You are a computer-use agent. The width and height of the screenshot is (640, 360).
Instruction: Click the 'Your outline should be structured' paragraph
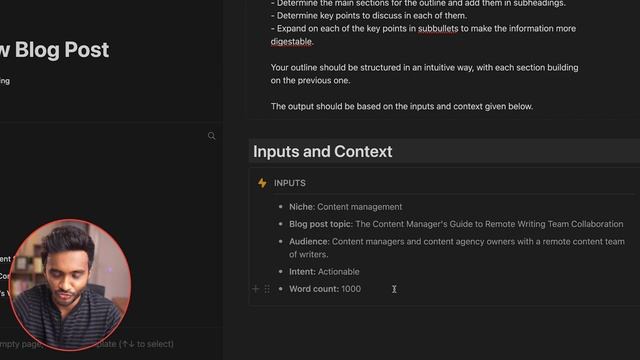[424, 74]
